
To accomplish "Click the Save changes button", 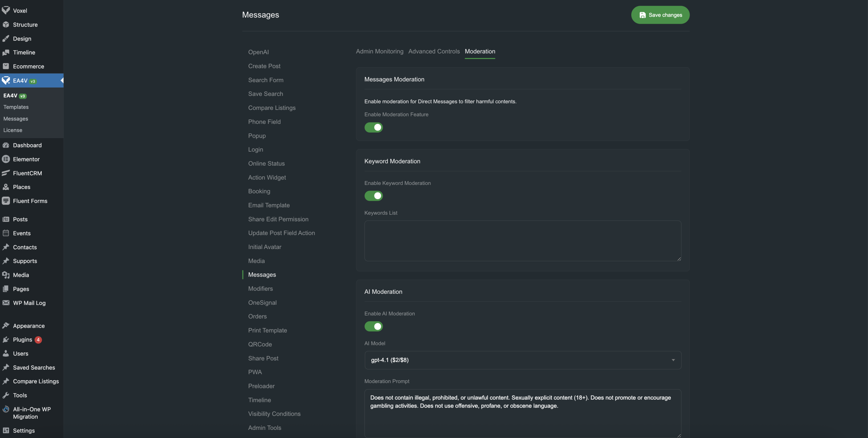I will point(660,15).
